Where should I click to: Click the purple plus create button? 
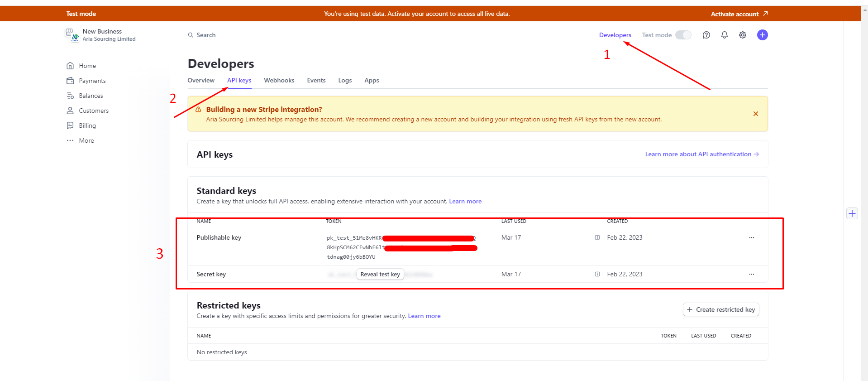pyautogui.click(x=762, y=35)
